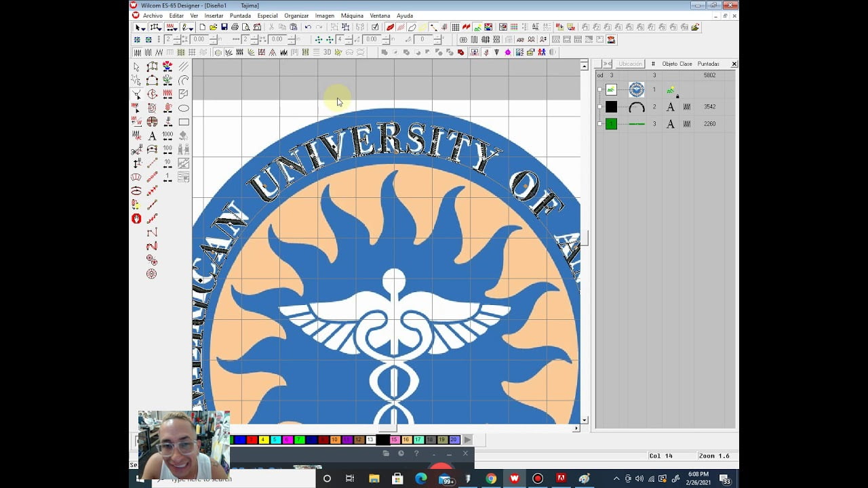This screenshot has height=488, width=868.
Task: Open the Ventana menu
Action: pos(380,16)
